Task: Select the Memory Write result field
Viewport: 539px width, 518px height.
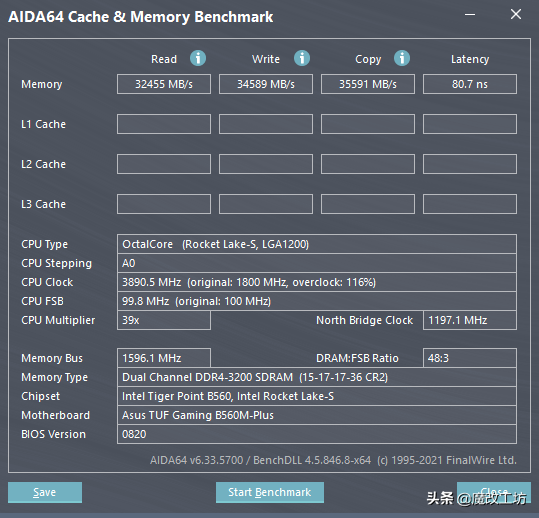Action: point(266,84)
